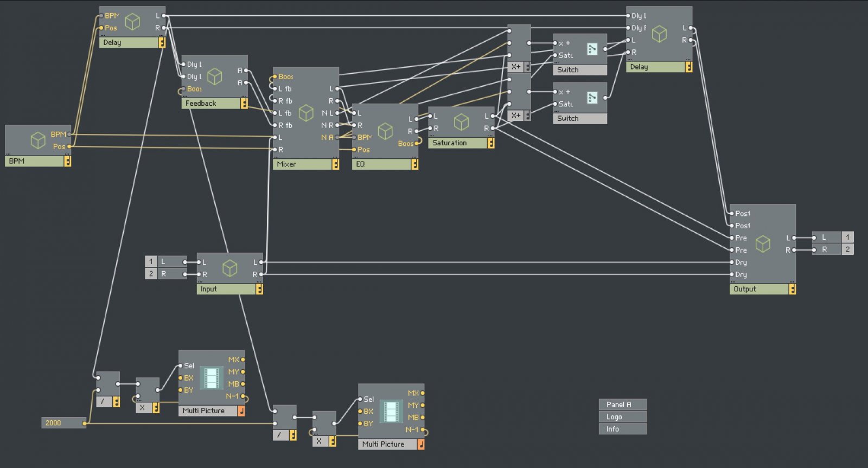Toggle the orange indicator on the rightmost Multi Picture
Screen dimensions: 868x468
pos(420,444)
